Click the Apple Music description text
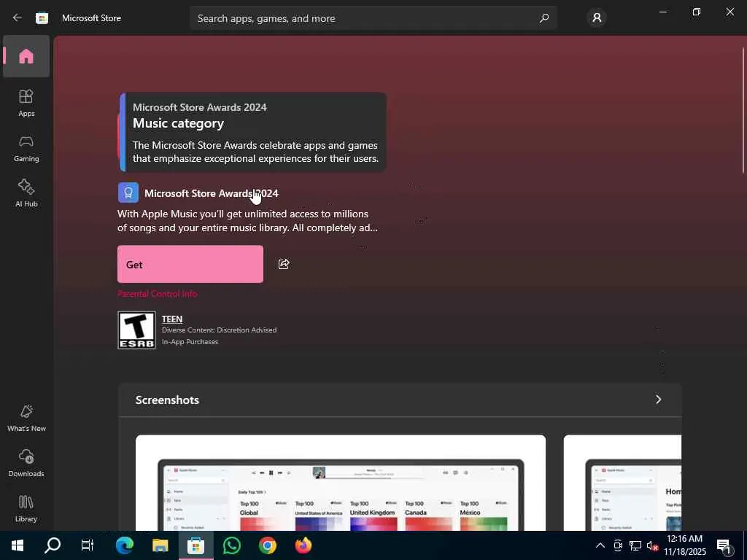This screenshot has height=560, width=747. pyautogui.click(x=248, y=220)
